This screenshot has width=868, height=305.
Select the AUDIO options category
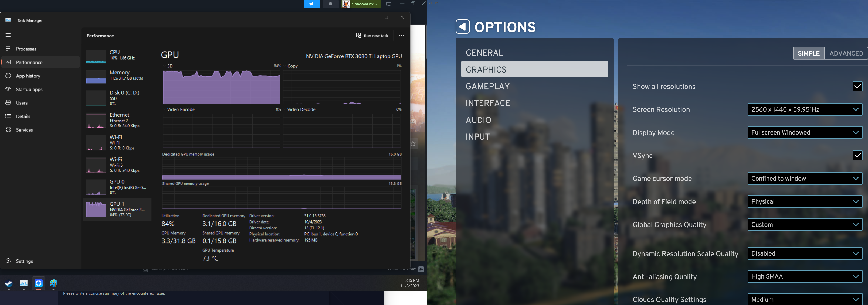point(479,120)
